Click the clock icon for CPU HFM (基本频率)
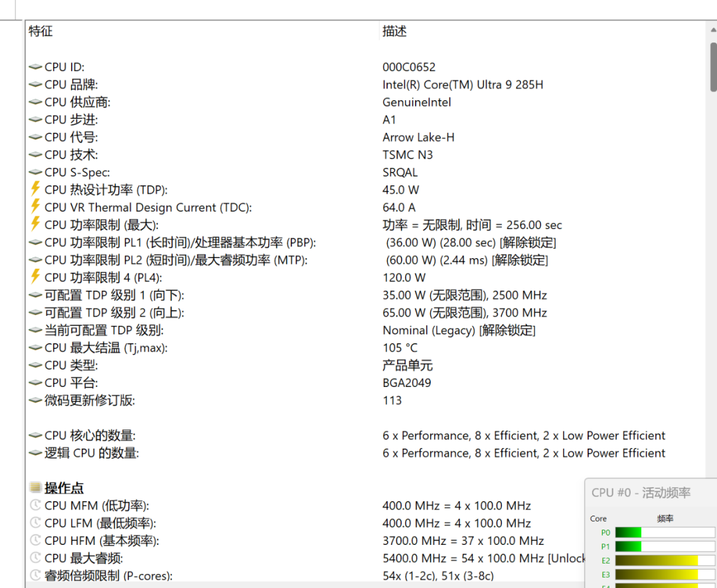This screenshot has width=717, height=588. coord(35,540)
